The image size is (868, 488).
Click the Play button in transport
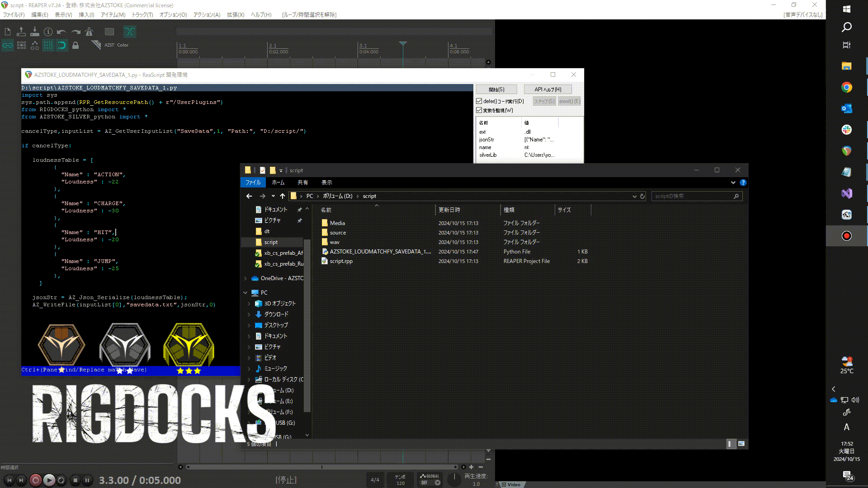click(49, 480)
